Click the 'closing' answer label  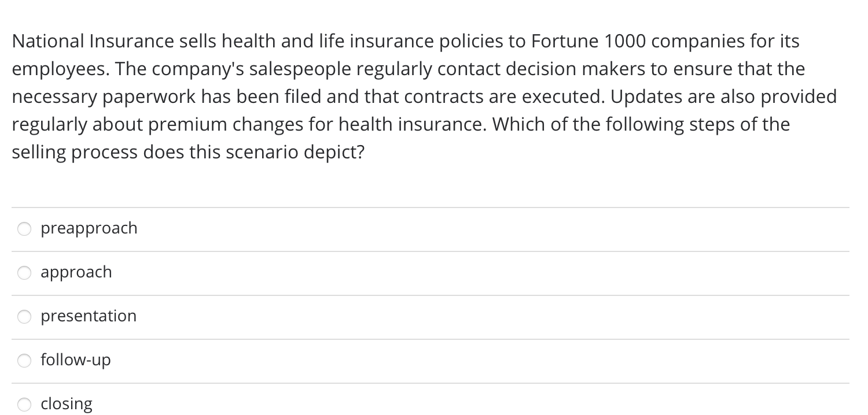pyautogui.click(x=67, y=404)
